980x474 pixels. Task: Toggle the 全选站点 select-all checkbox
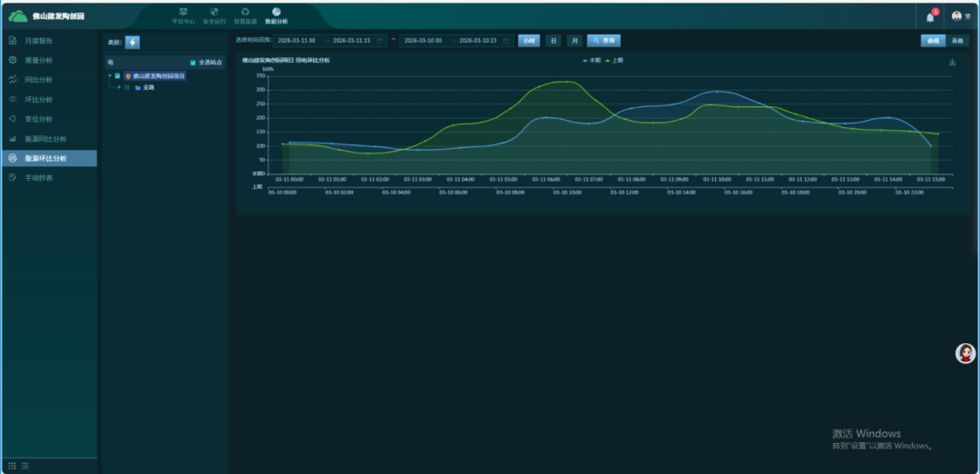click(x=192, y=63)
